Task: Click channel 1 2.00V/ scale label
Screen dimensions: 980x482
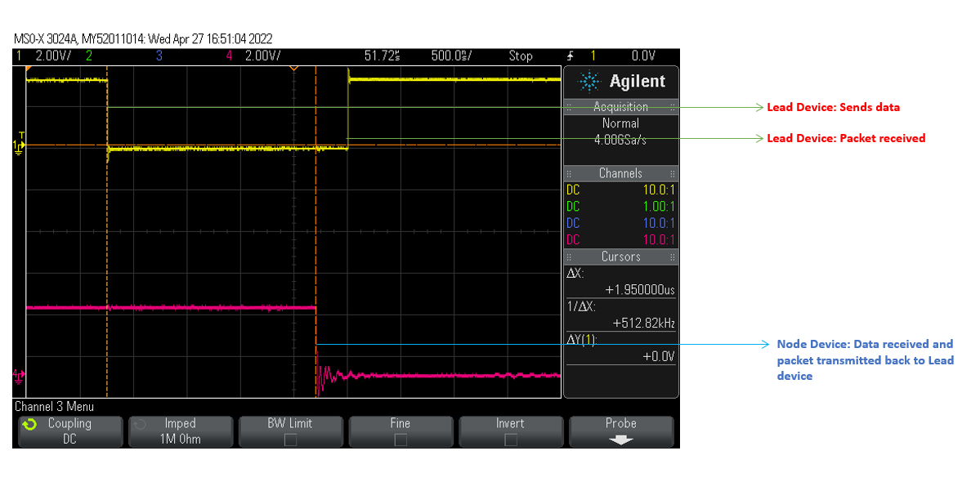Action: 52,56
